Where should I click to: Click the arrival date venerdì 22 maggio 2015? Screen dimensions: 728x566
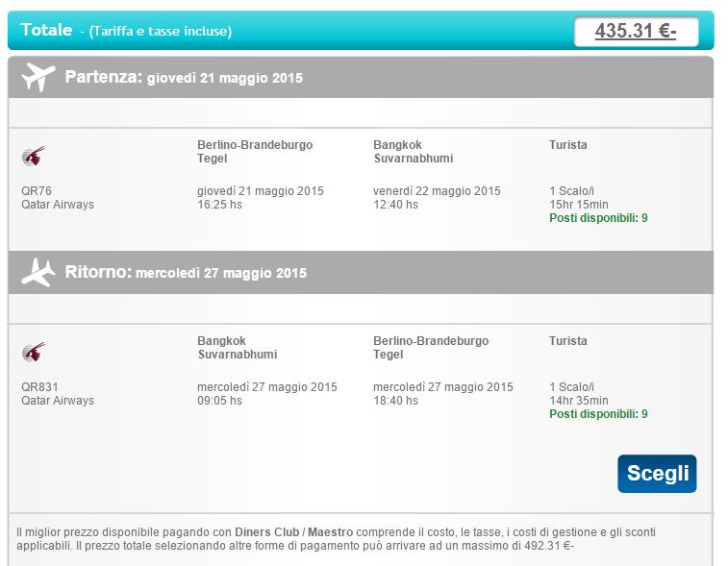437,191
